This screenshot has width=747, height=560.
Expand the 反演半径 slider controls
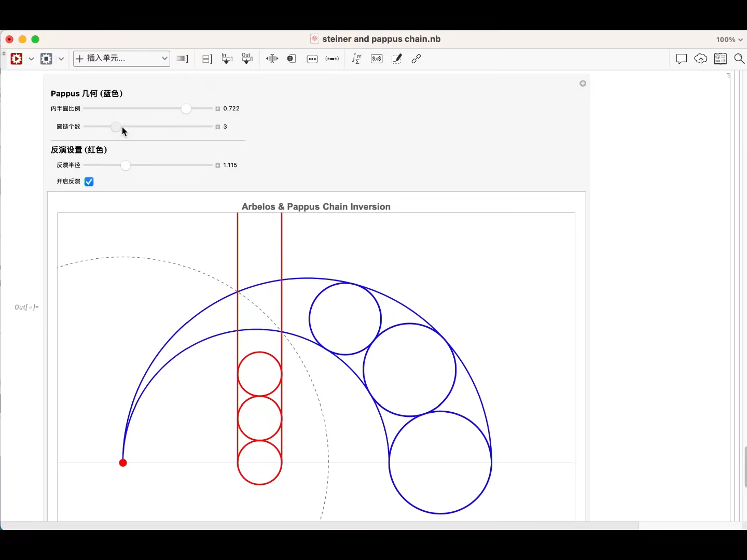pos(218,165)
